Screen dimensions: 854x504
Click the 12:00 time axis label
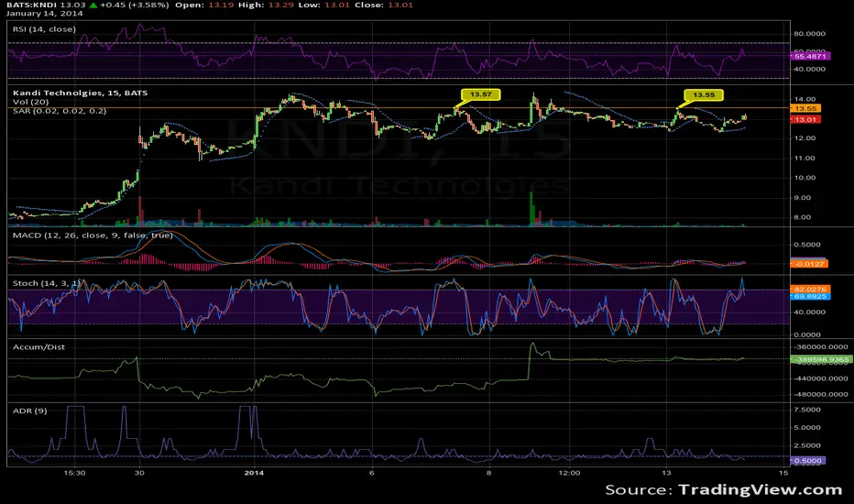[x=569, y=473]
